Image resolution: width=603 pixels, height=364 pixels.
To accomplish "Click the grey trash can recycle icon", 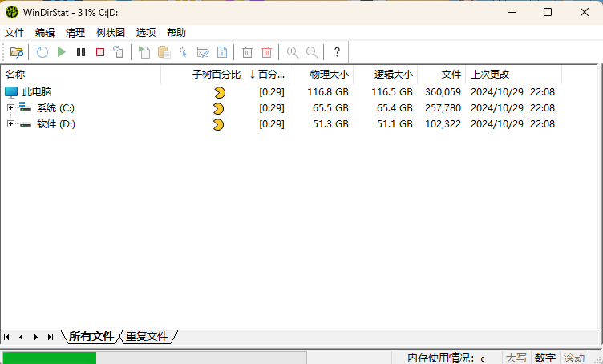I will pos(248,52).
